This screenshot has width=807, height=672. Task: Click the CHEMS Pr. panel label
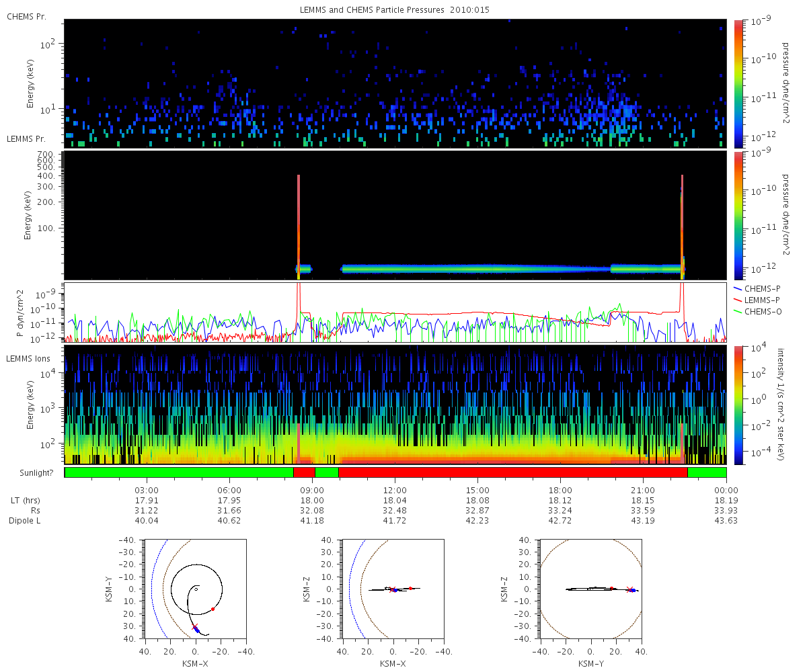(26, 16)
